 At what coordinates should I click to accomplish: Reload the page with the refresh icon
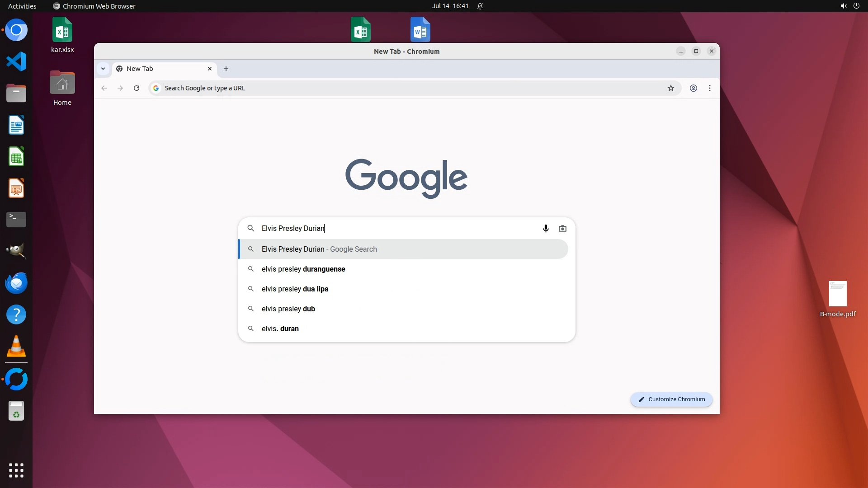[x=137, y=88]
